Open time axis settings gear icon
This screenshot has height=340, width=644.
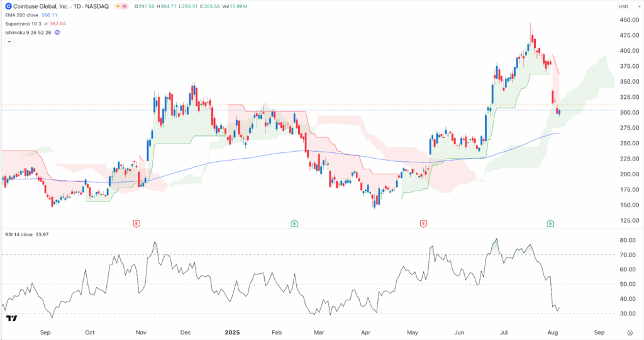point(630,332)
